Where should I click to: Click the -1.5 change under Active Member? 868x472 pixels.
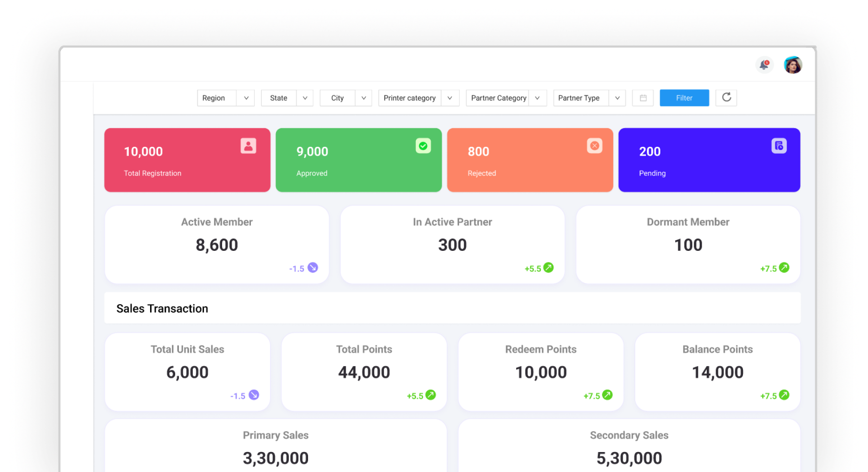pos(296,269)
